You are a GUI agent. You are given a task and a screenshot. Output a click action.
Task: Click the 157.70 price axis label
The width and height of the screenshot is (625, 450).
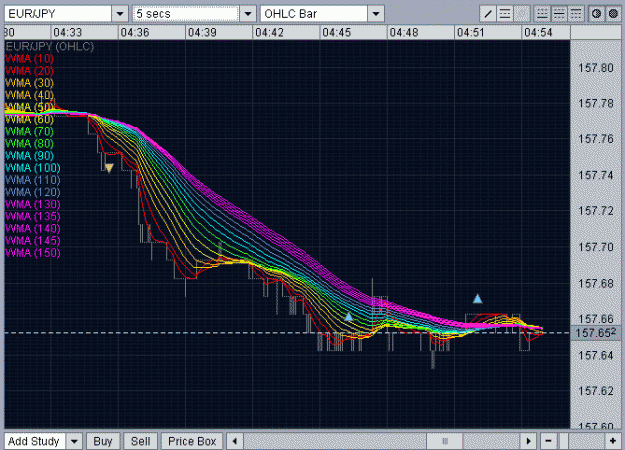coord(596,248)
